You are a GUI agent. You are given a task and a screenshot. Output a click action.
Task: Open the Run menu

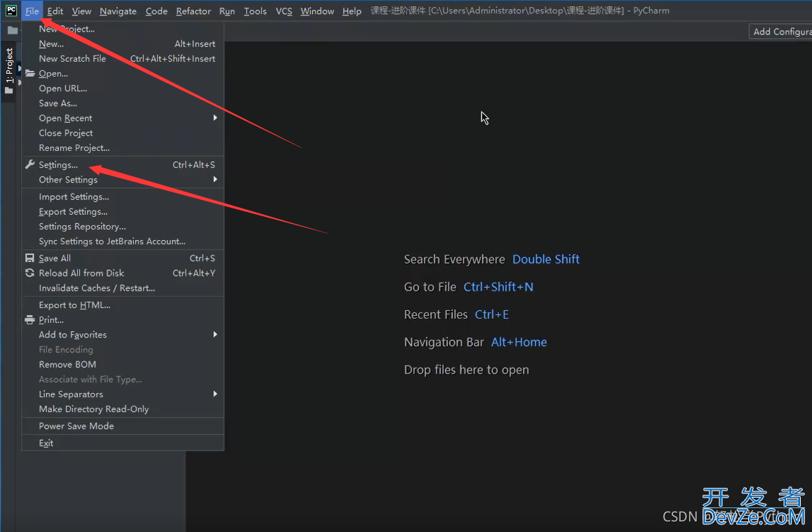pos(227,11)
